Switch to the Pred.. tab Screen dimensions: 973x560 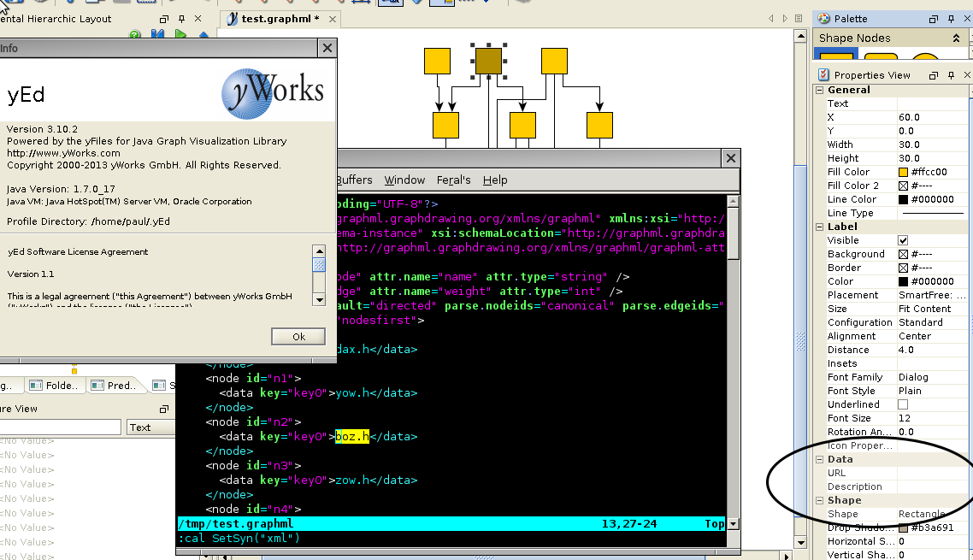[115, 386]
